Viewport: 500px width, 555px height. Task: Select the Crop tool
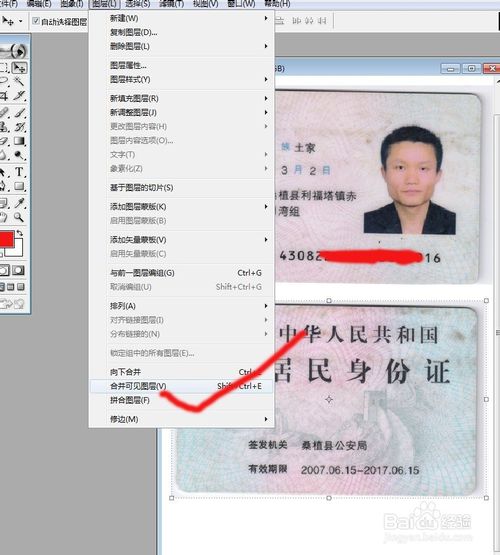4,96
